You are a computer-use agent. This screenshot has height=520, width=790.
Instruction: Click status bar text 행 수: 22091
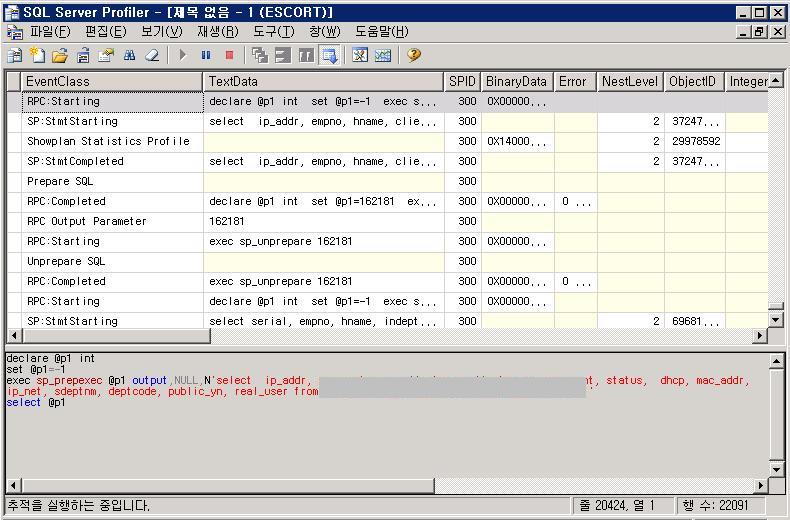715,505
